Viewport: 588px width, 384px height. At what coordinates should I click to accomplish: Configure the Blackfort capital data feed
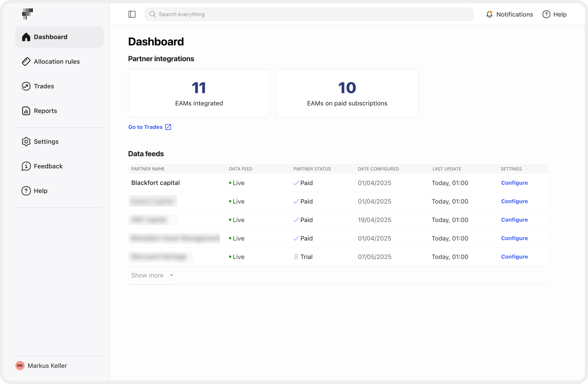coord(514,183)
